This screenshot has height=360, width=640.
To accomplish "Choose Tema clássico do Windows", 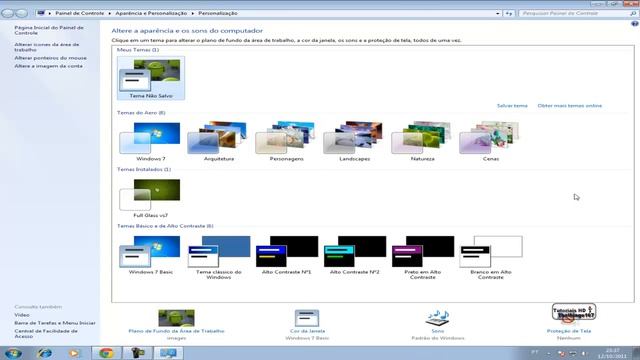I will click(219, 258).
